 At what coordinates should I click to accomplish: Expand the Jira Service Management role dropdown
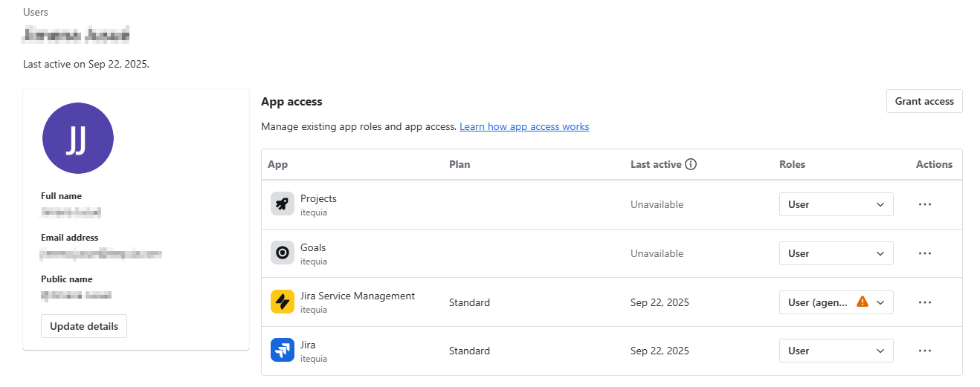click(836, 302)
